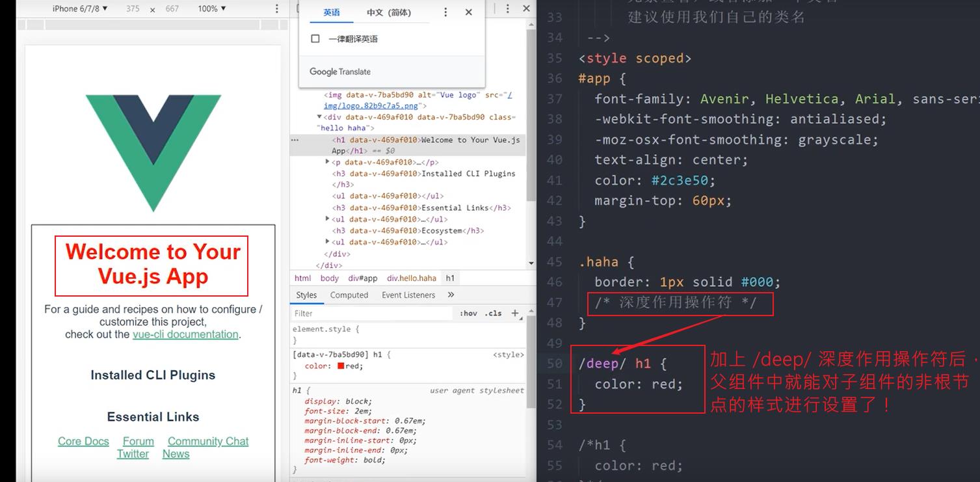Screen dimensions: 980x482
Task: Edit the device width 375 field
Action: coord(133,9)
